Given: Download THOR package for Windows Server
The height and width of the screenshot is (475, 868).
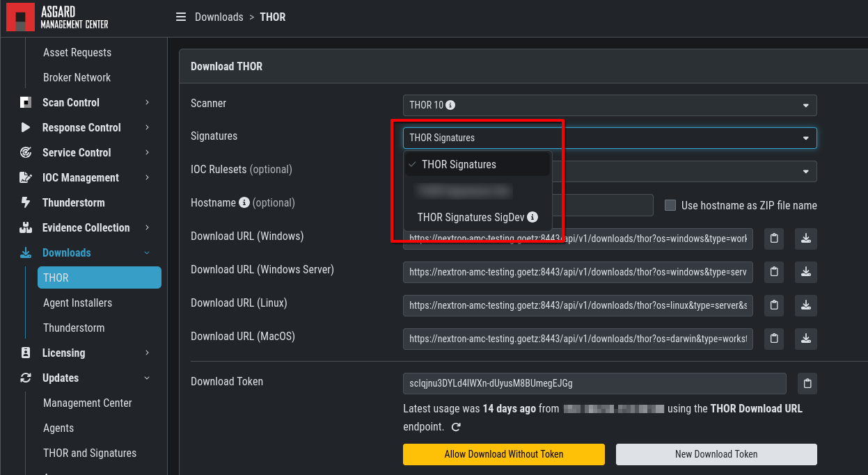Looking at the screenshot, I should pyautogui.click(x=805, y=272).
